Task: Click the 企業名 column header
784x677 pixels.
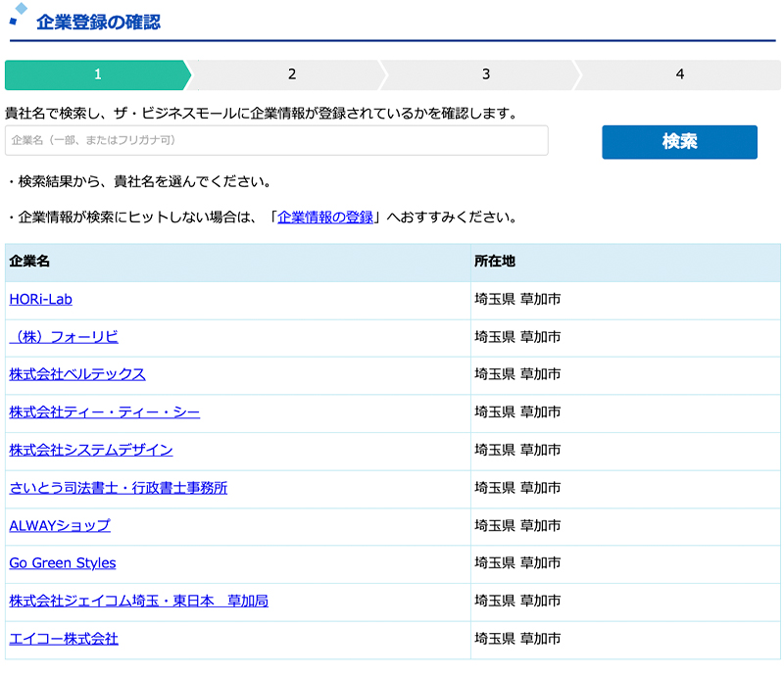Action: [x=29, y=261]
